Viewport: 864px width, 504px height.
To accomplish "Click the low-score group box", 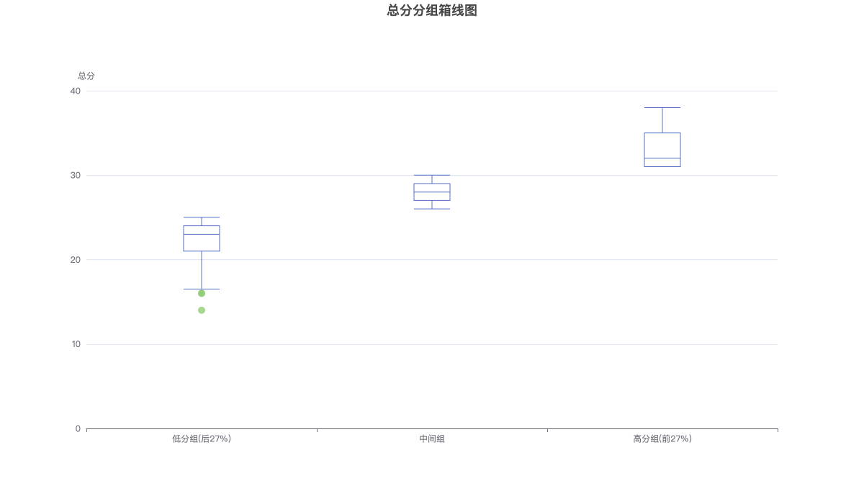I will click(x=202, y=238).
